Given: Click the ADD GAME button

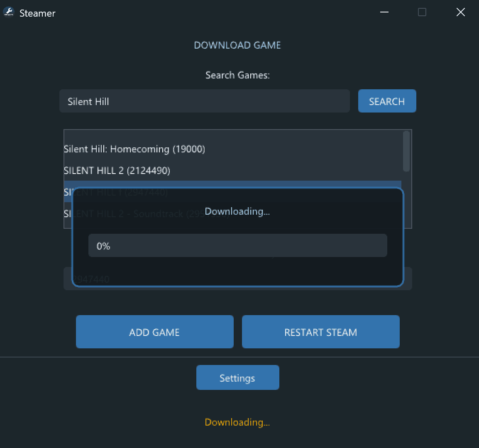Looking at the screenshot, I should (154, 332).
